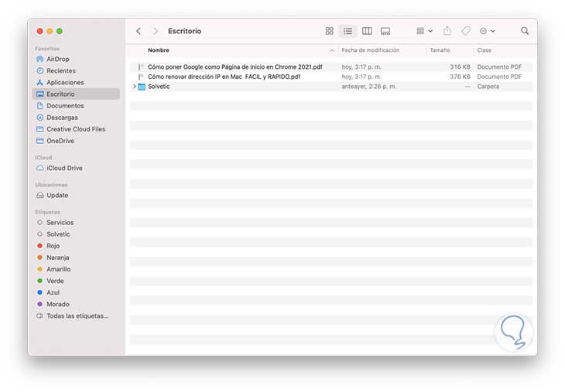Screen dimensions: 565x392
Task: Open iCloud Drive in the sidebar
Action: (x=76, y=168)
